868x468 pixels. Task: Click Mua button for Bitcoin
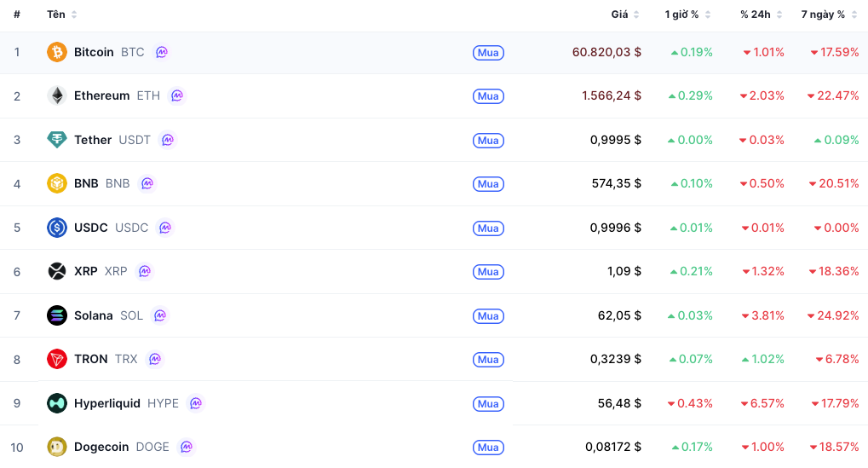tap(488, 53)
